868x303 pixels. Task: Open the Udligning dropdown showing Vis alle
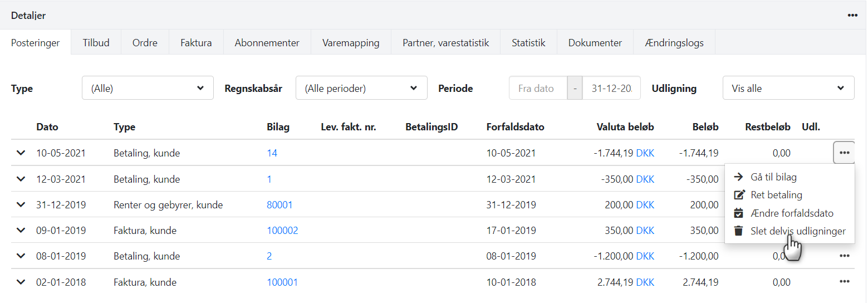click(788, 88)
